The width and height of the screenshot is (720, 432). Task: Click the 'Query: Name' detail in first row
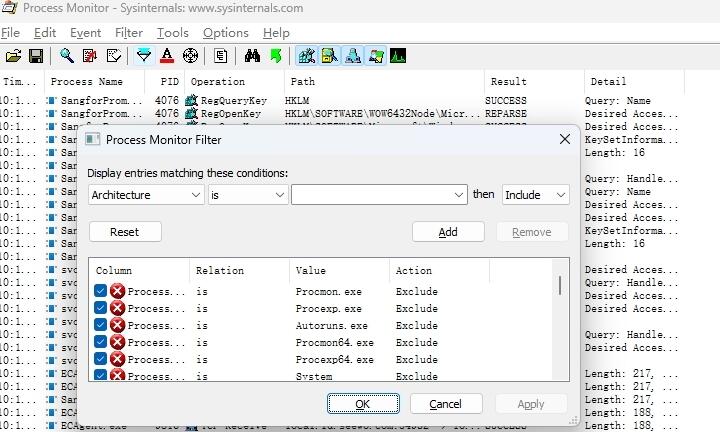click(618, 101)
